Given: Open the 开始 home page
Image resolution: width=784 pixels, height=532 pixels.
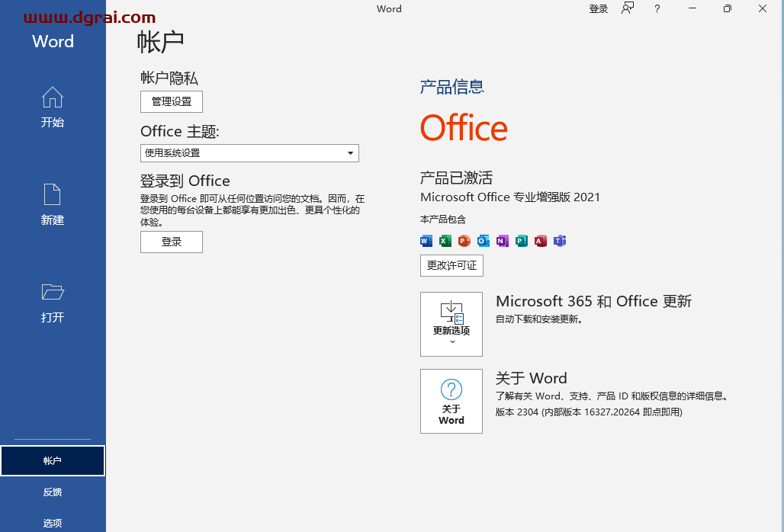Looking at the screenshot, I should click(x=53, y=107).
